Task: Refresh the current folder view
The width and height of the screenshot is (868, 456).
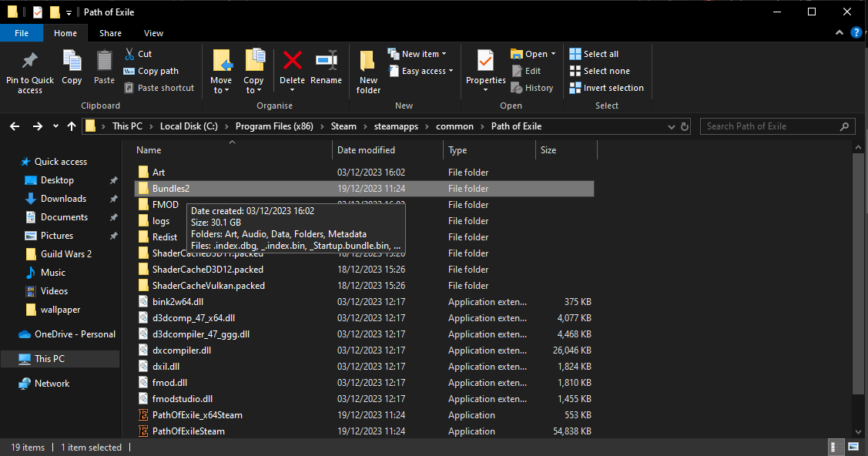Action: pos(685,127)
